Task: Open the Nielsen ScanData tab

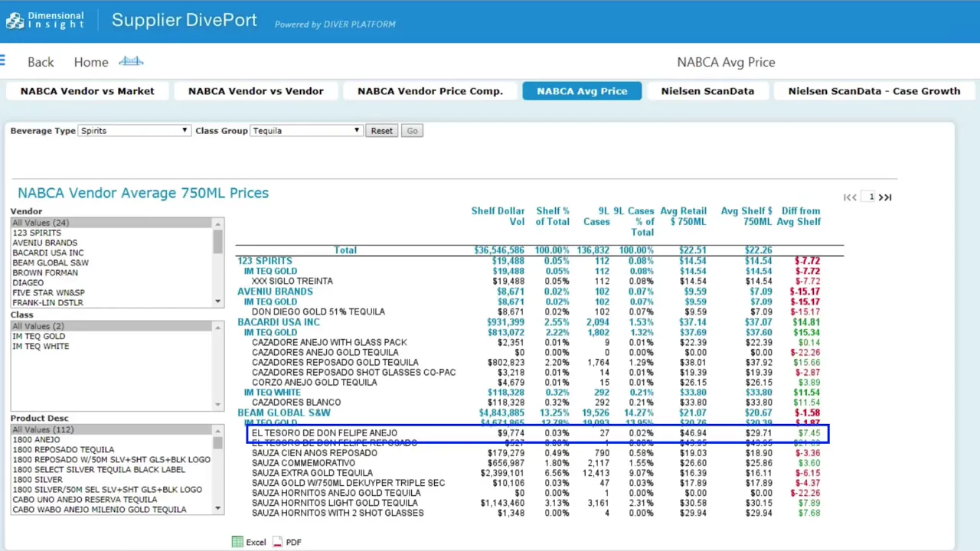Action: click(x=707, y=91)
